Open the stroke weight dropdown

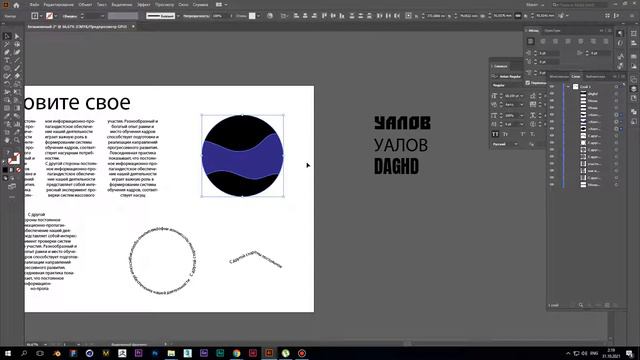pos(102,16)
